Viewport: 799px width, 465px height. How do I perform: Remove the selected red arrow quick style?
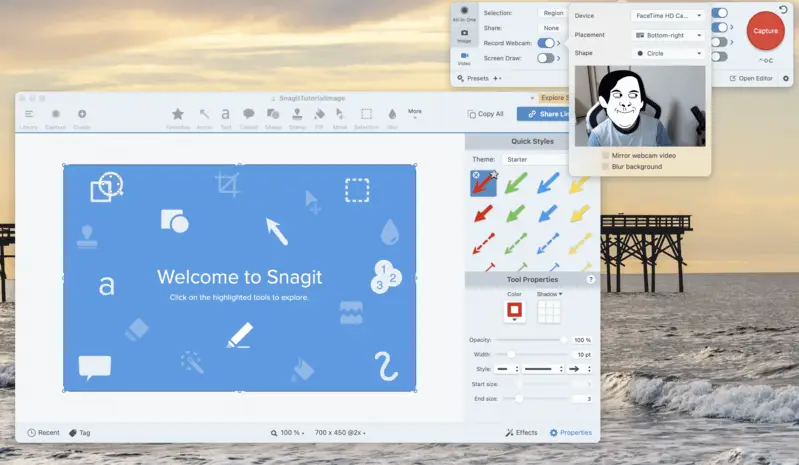[475, 175]
